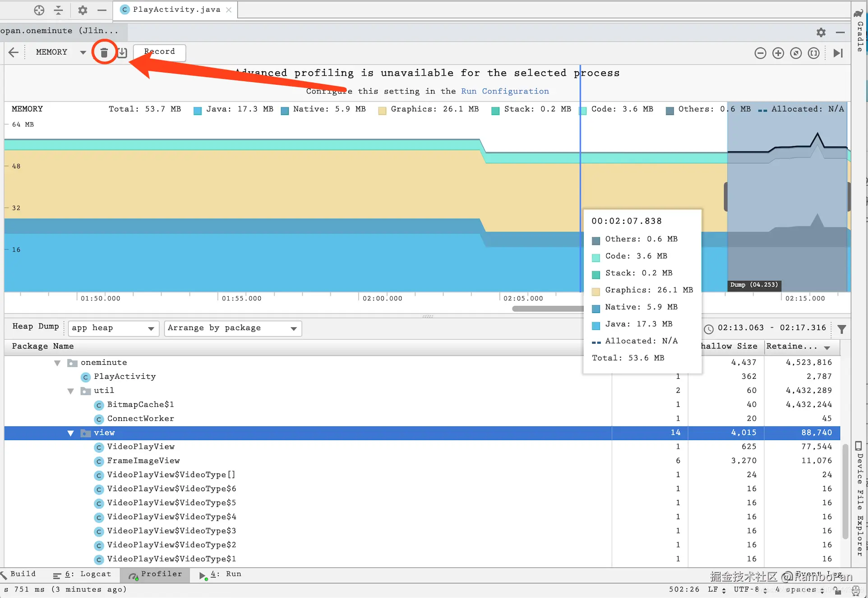Click the force garbage collection trash icon

pos(104,52)
